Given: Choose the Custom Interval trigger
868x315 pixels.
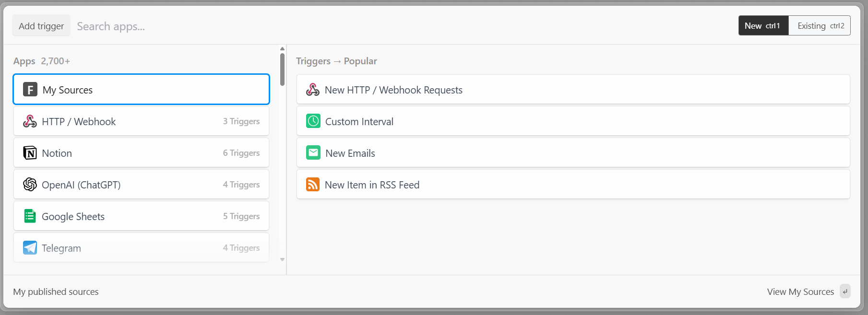Looking at the screenshot, I should coord(573,121).
